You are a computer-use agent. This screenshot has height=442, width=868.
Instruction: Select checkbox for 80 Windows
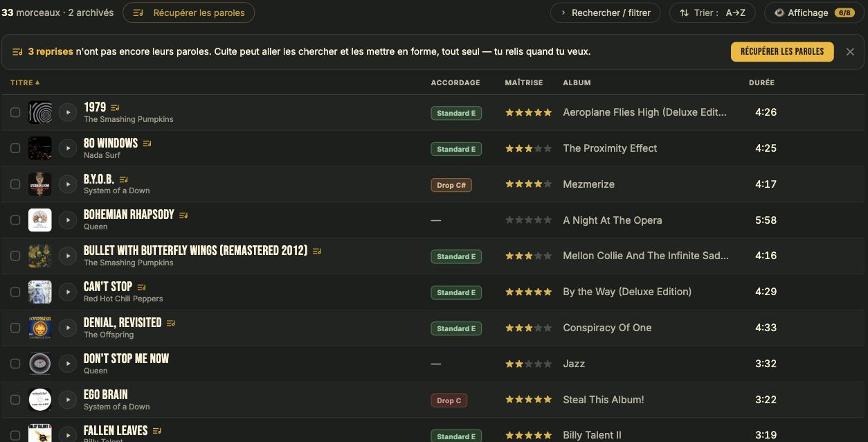[x=15, y=148]
